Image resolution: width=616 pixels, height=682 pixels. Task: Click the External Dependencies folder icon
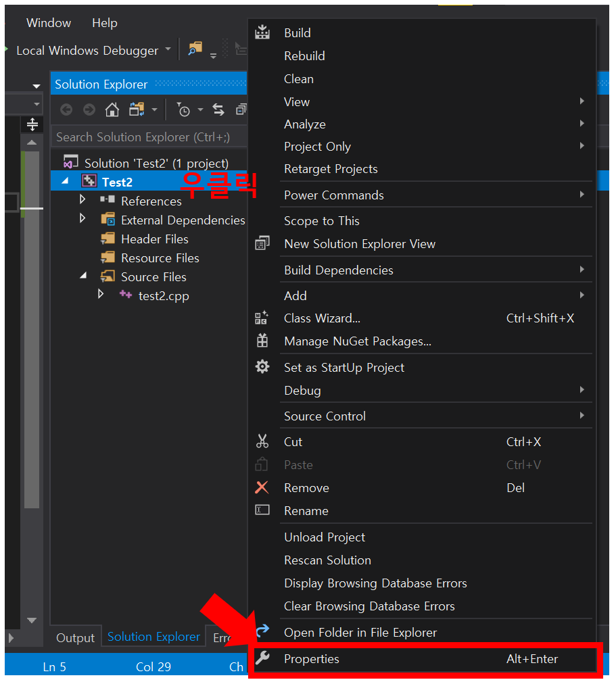tap(108, 219)
